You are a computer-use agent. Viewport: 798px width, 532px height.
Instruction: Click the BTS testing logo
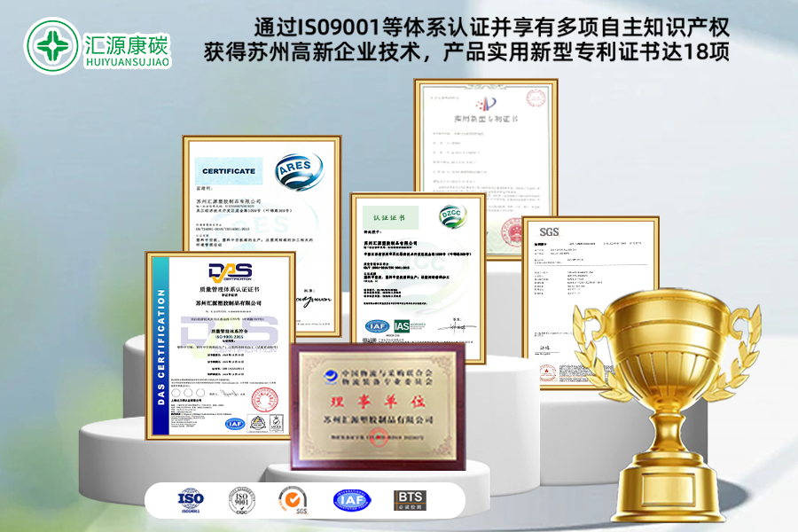point(411,501)
